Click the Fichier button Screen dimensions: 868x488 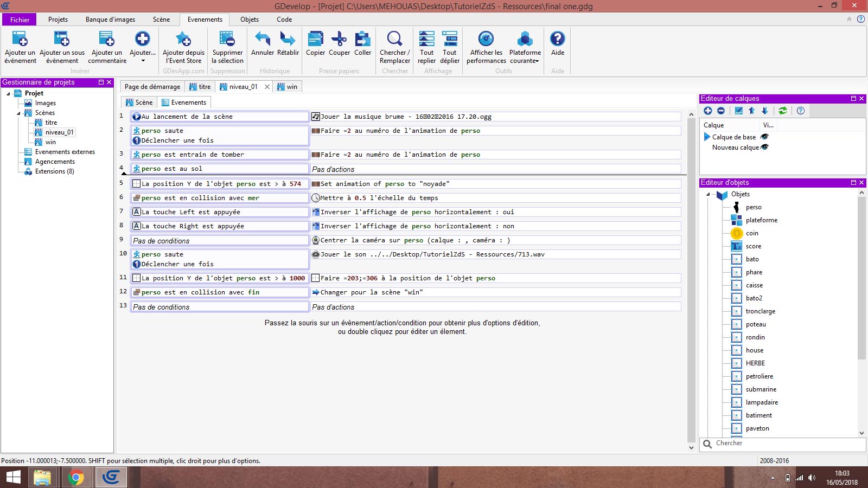click(20, 20)
